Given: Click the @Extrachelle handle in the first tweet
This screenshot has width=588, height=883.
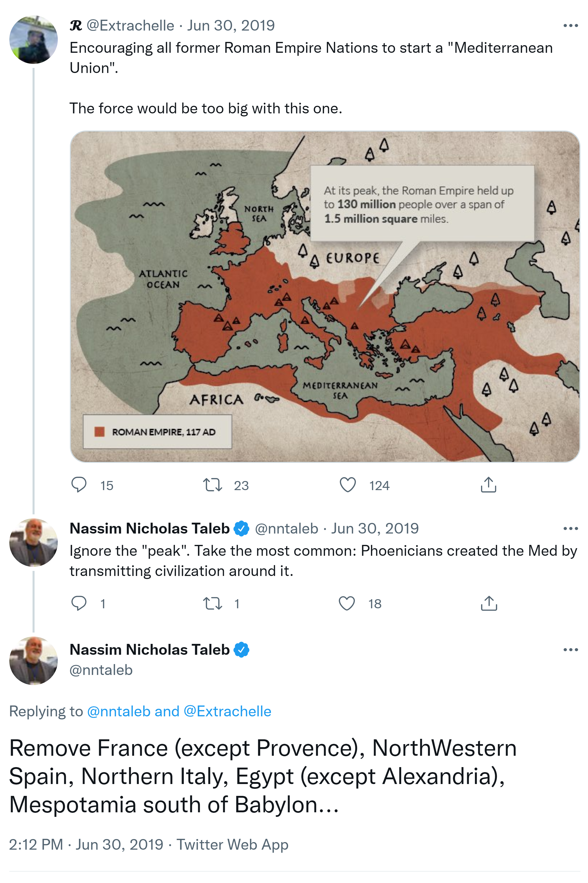Looking at the screenshot, I should [130, 26].
